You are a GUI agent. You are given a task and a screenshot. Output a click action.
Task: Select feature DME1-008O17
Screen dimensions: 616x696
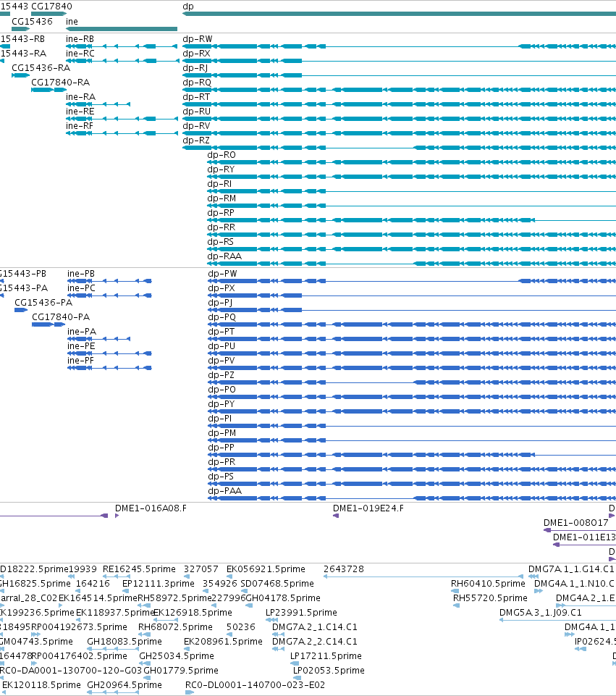point(576,523)
